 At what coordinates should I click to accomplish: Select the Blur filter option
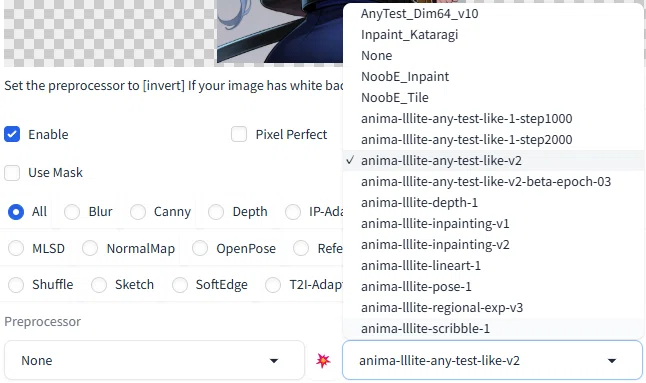[x=72, y=212]
